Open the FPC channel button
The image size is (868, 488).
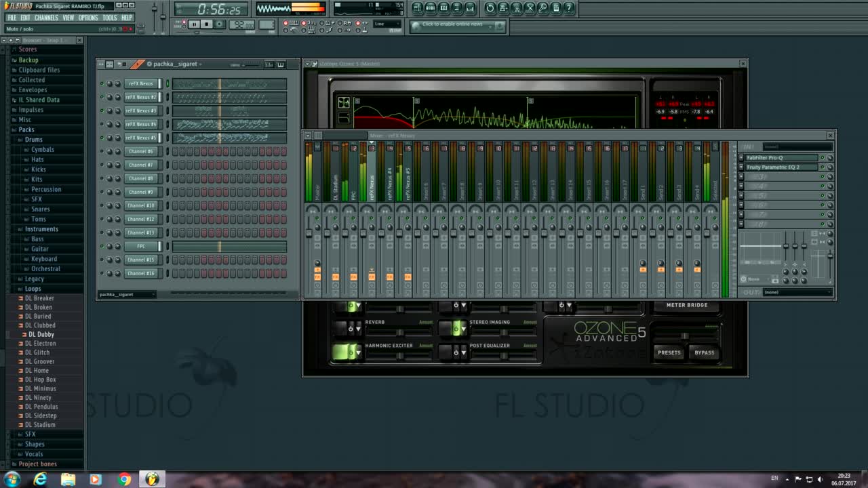[x=142, y=246]
